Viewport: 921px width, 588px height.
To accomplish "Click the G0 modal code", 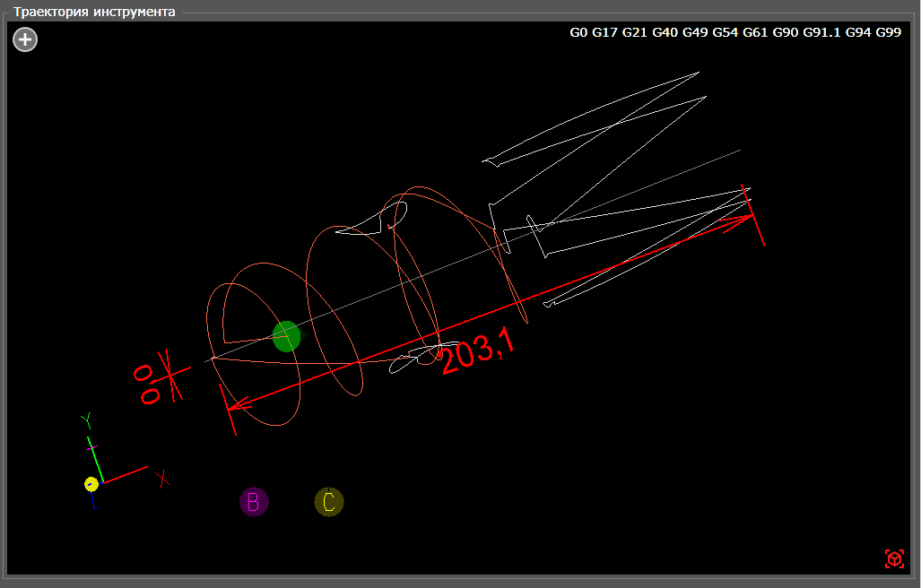I will point(578,32).
